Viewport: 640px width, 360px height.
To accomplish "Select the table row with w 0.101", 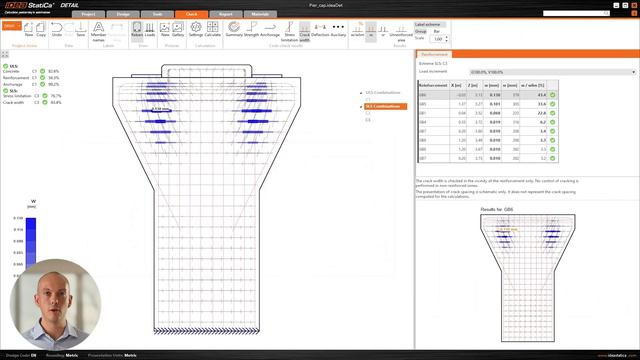I will pos(488,104).
